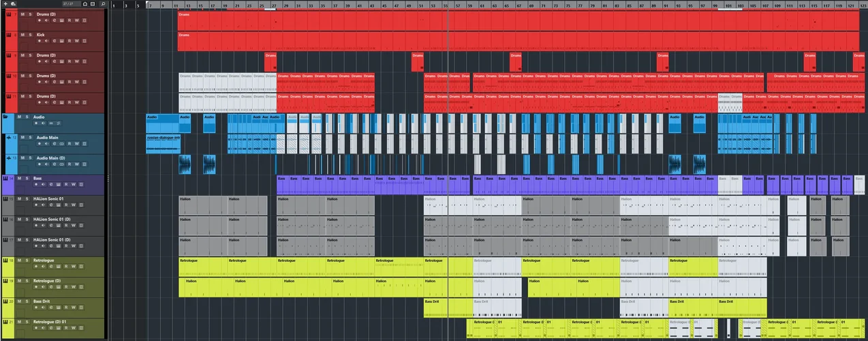This screenshot has height=341, width=868.
Task: Solo the Bass track
Action: tap(27, 178)
